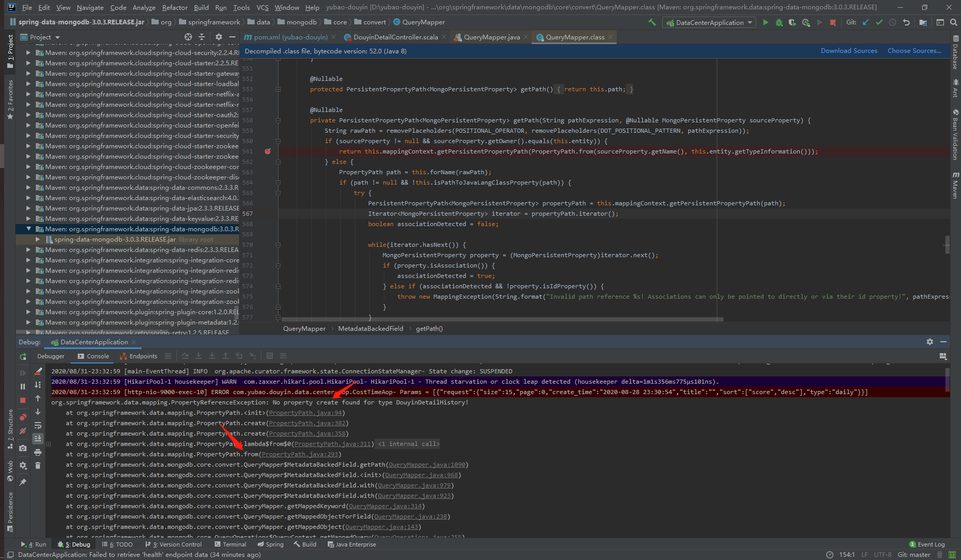Run with Coverage shield icon
961x560 pixels.
point(792,22)
